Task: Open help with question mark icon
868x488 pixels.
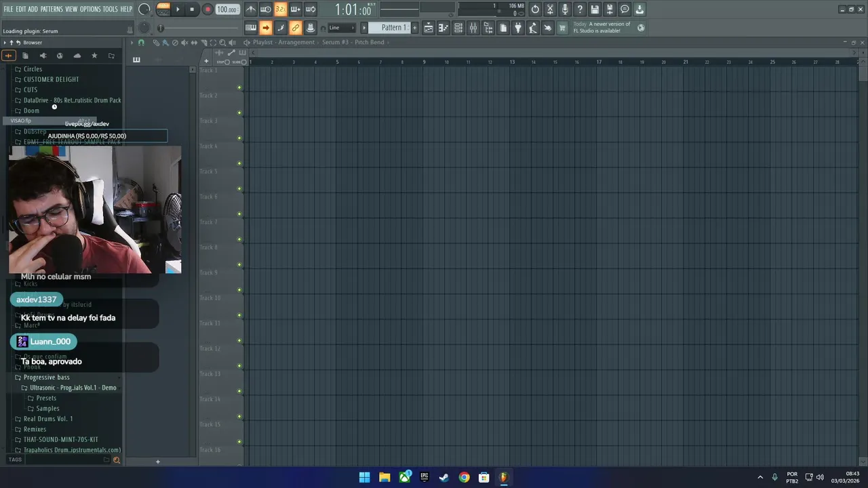Action: pyautogui.click(x=580, y=9)
